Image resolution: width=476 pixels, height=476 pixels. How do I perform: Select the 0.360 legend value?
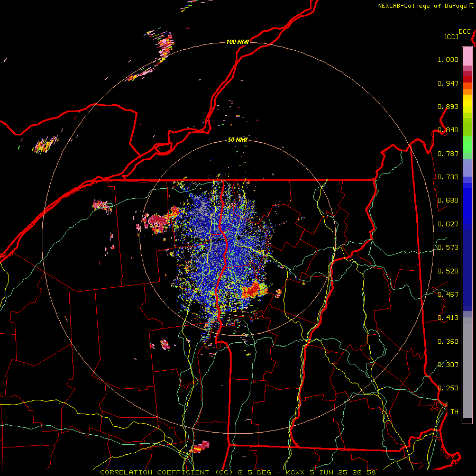[x=448, y=341]
